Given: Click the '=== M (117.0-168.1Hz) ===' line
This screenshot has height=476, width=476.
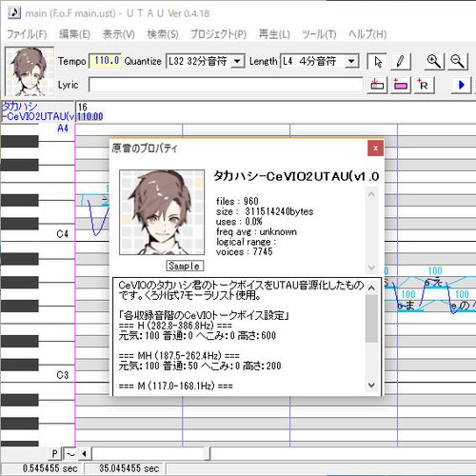Looking at the screenshot, I should coord(176,386).
